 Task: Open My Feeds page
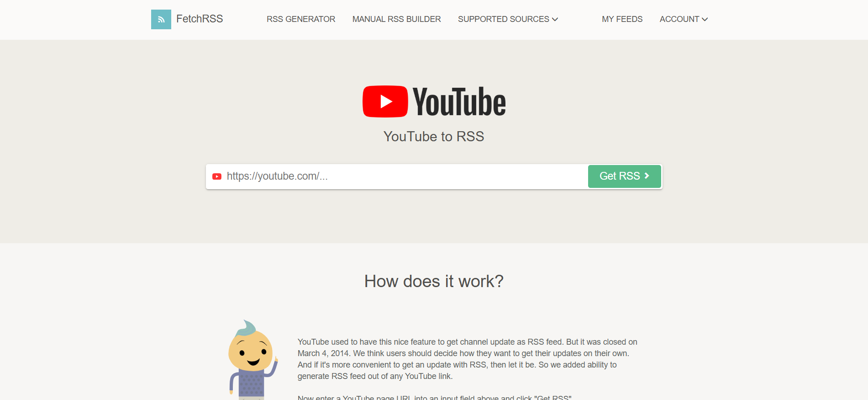pos(622,19)
